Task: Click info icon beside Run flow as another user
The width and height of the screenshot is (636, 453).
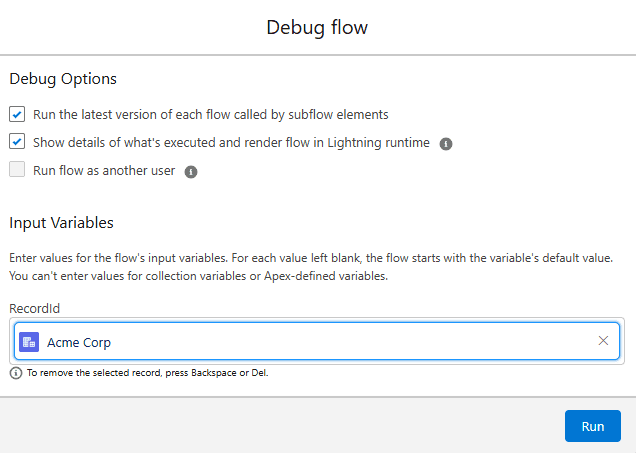Action: pos(191,171)
